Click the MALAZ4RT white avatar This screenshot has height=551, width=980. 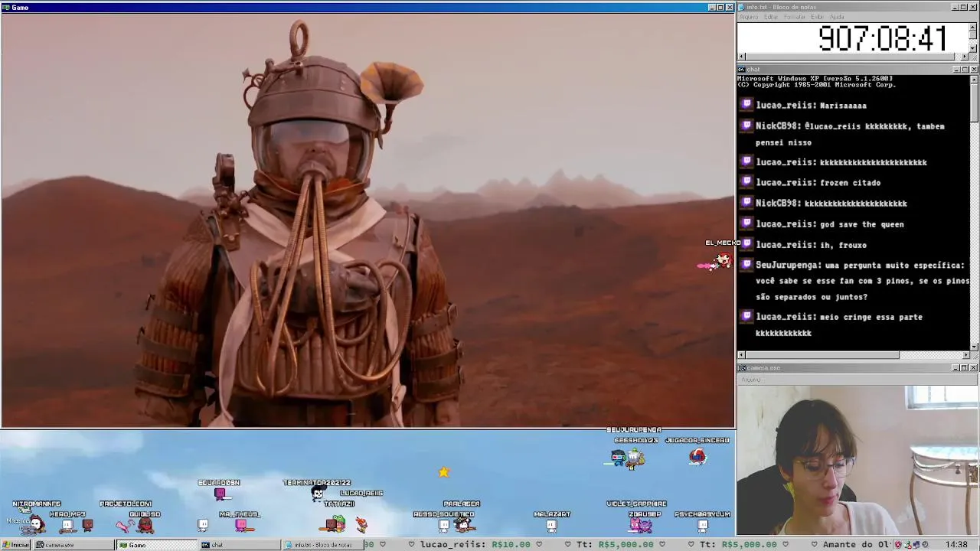click(x=551, y=526)
